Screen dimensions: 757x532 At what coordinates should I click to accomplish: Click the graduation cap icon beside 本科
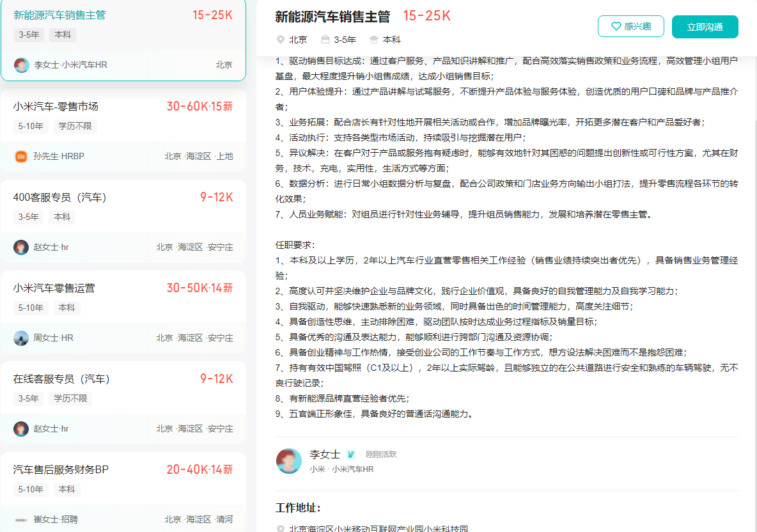[x=373, y=40]
